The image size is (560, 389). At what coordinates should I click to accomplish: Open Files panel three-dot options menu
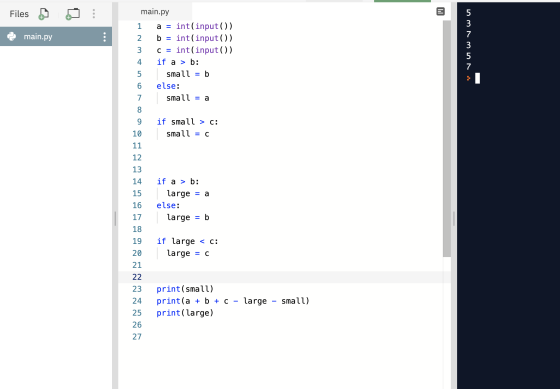pos(94,14)
